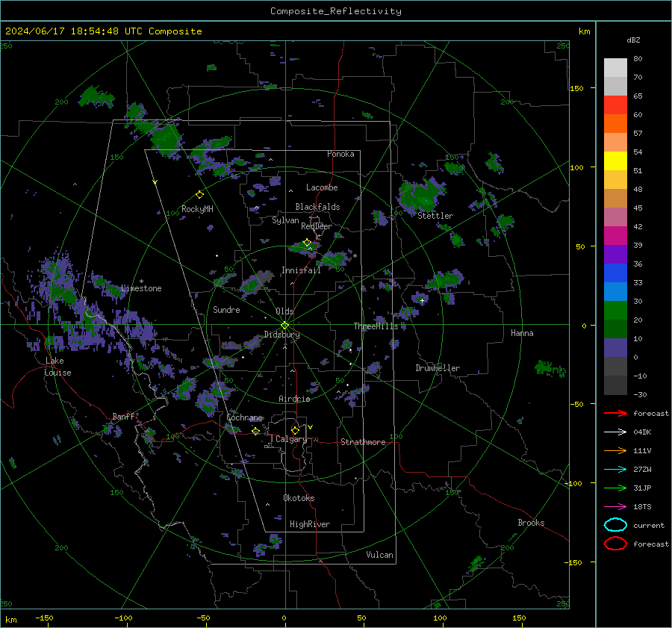Click the Brooks label
672x628 pixels.
531,523
